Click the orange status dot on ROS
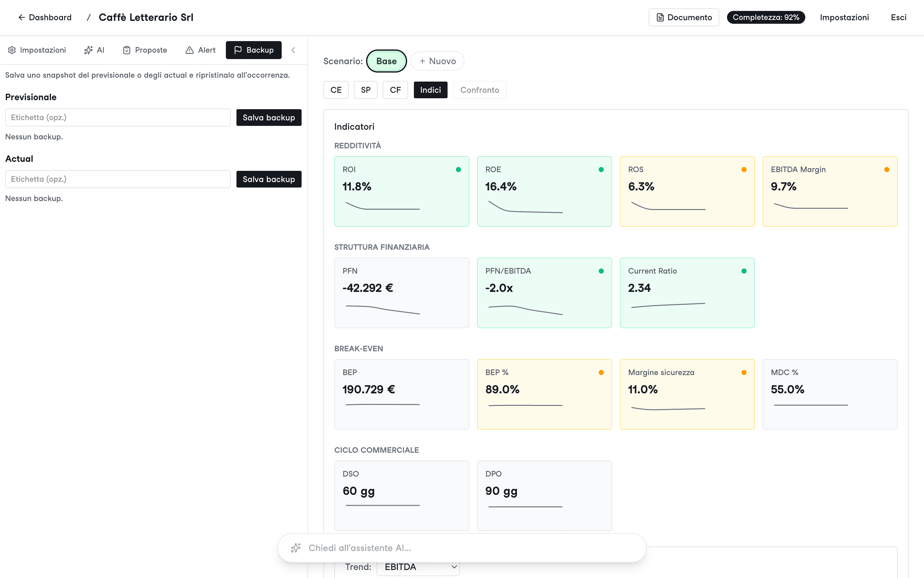 click(744, 169)
